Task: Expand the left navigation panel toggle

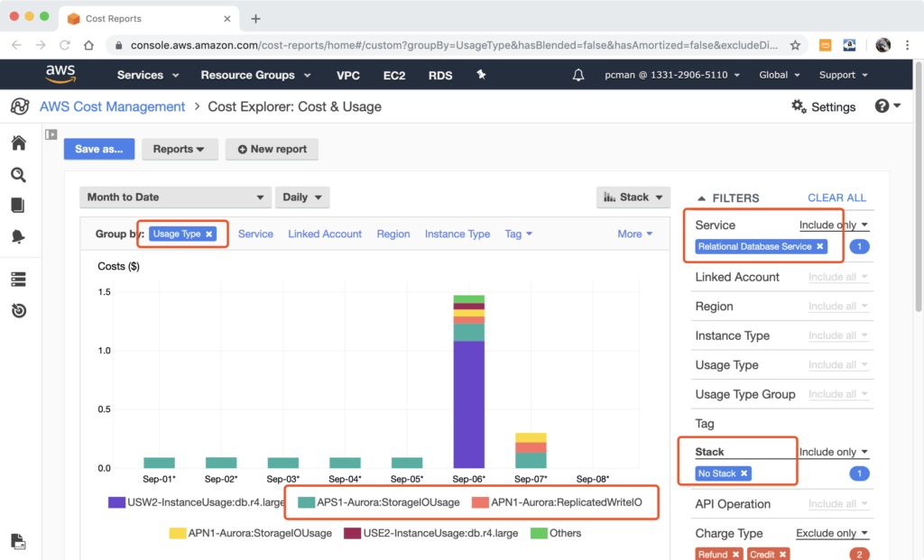Action: [x=51, y=135]
